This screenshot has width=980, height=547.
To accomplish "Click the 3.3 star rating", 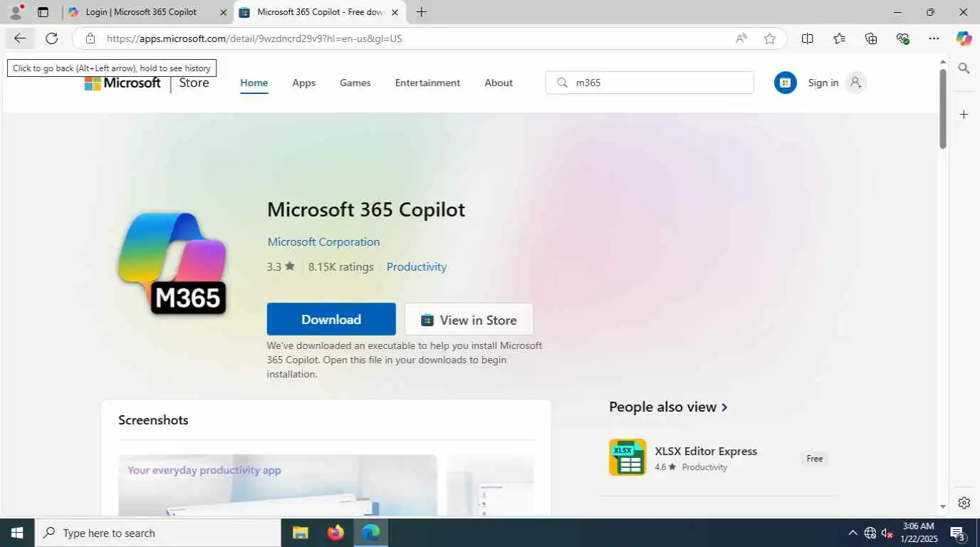I will tap(281, 267).
